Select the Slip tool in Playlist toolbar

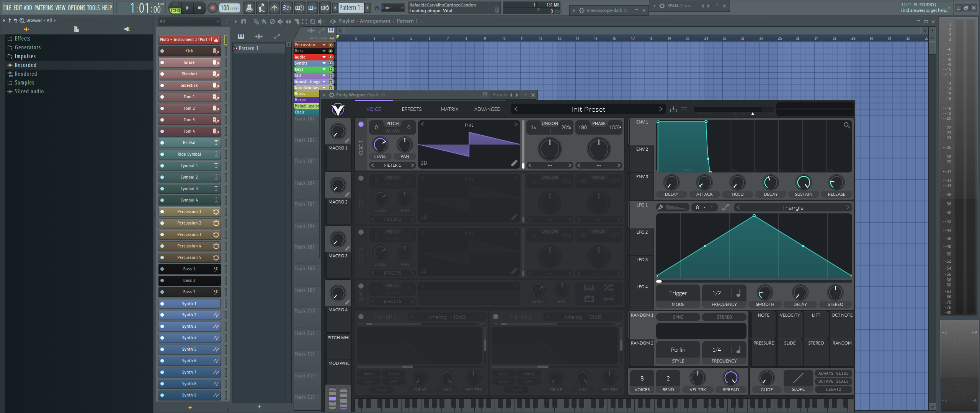tap(288, 21)
